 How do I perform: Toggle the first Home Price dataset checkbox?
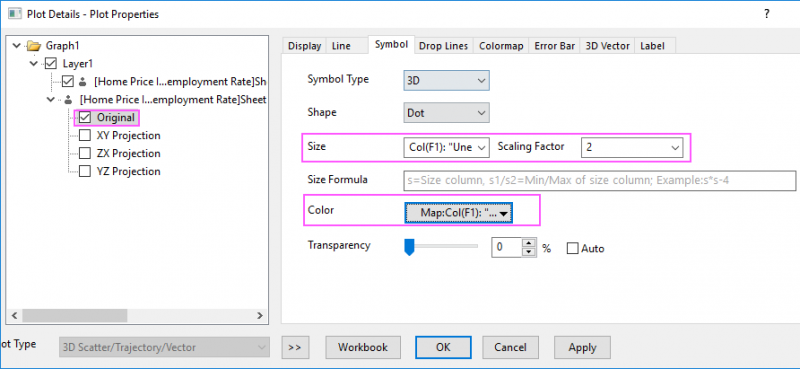point(68,82)
